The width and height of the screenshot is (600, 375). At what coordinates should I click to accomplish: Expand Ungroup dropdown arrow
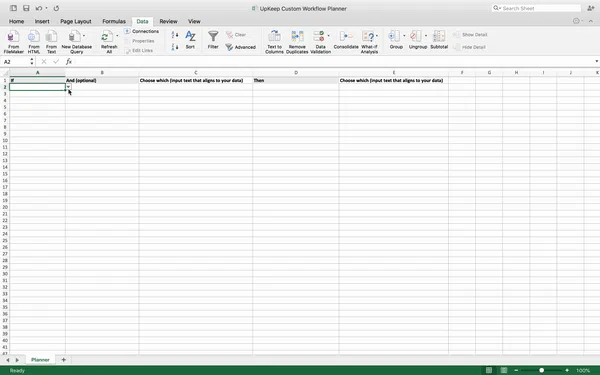coord(426,36)
